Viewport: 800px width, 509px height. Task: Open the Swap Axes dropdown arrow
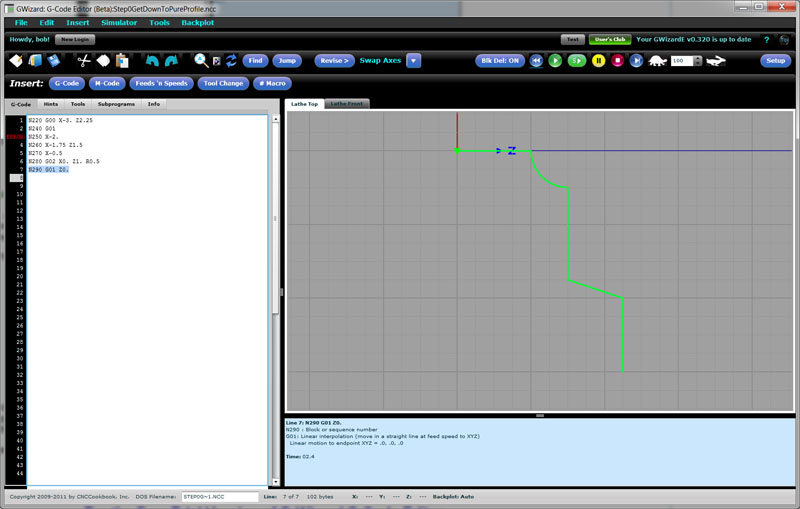click(x=413, y=61)
